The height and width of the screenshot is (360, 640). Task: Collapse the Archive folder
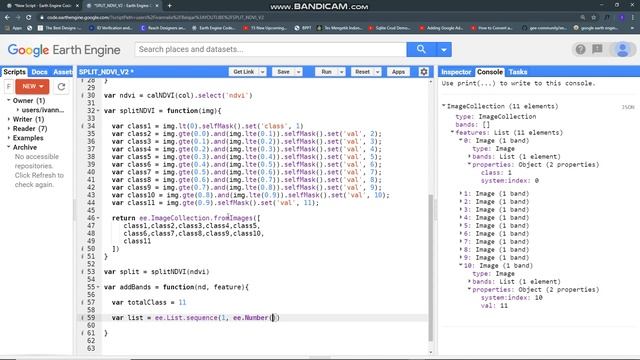pyautogui.click(x=9, y=147)
